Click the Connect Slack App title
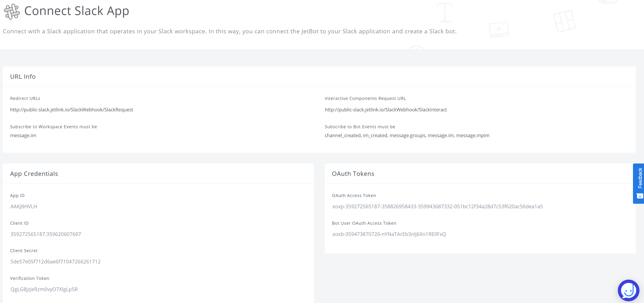 click(77, 11)
